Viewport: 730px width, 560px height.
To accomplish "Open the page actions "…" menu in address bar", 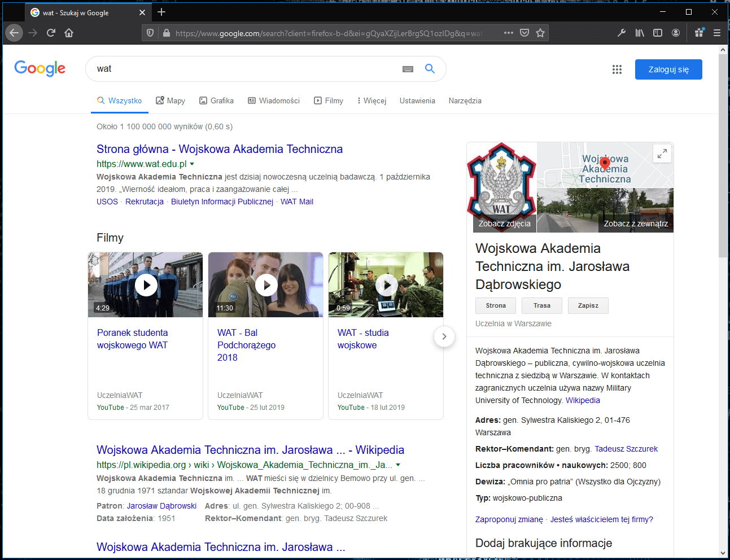I will tap(508, 33).
